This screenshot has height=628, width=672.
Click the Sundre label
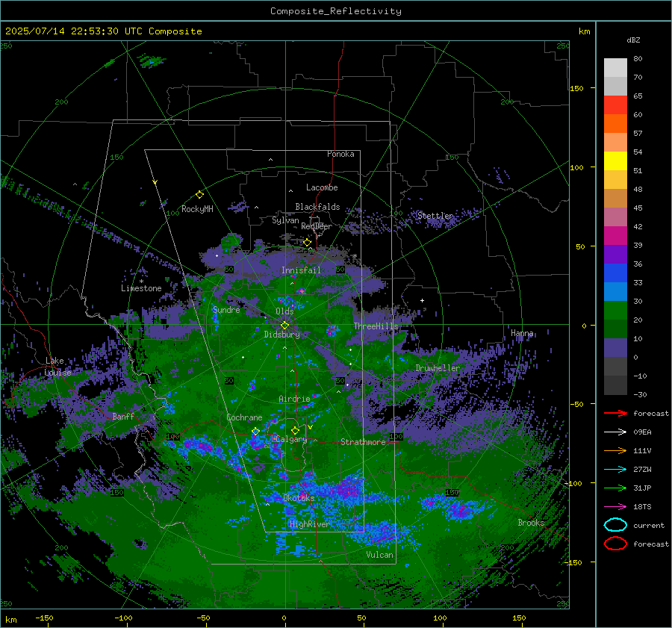pyautogui.click(x=226, y=310)
